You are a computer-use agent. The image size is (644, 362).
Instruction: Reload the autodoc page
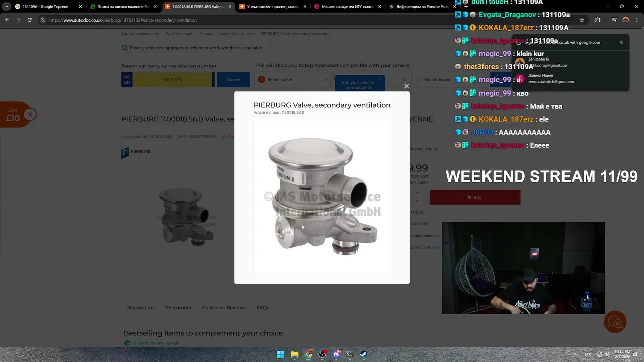(30, 20)
